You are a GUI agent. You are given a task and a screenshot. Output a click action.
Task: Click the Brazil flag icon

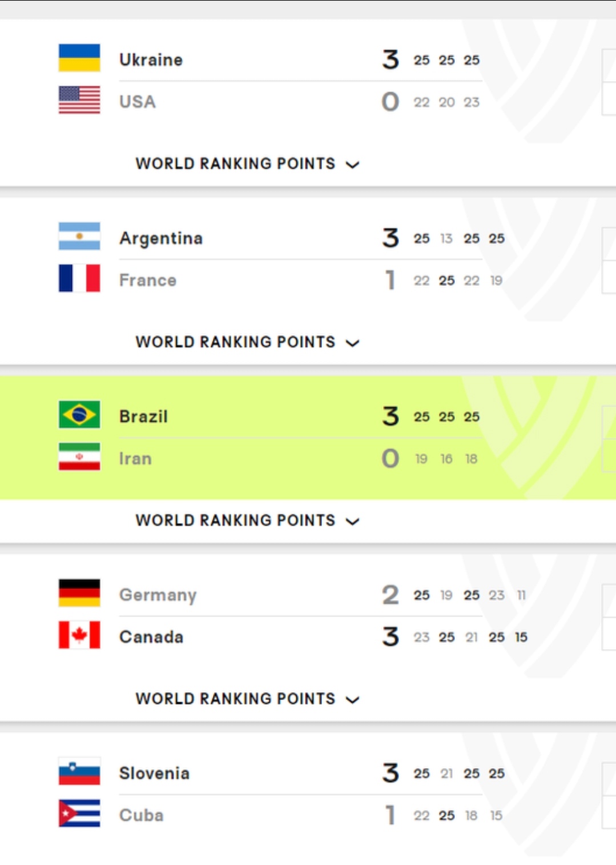point(79,414)
